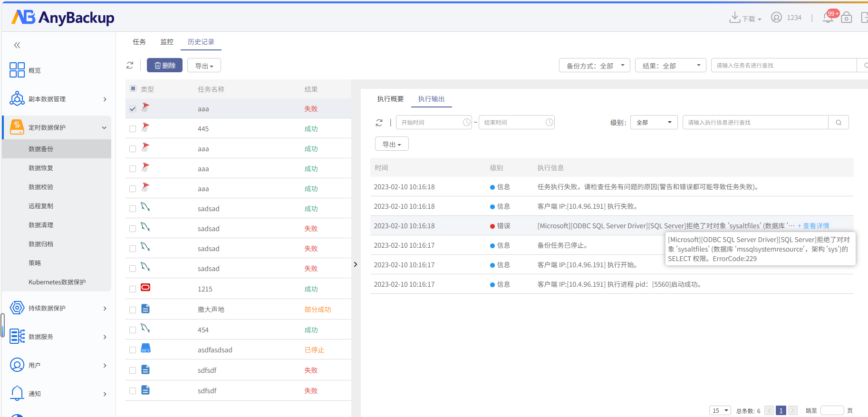
Task: Click the download icon in header
Action: pos(735,18)
